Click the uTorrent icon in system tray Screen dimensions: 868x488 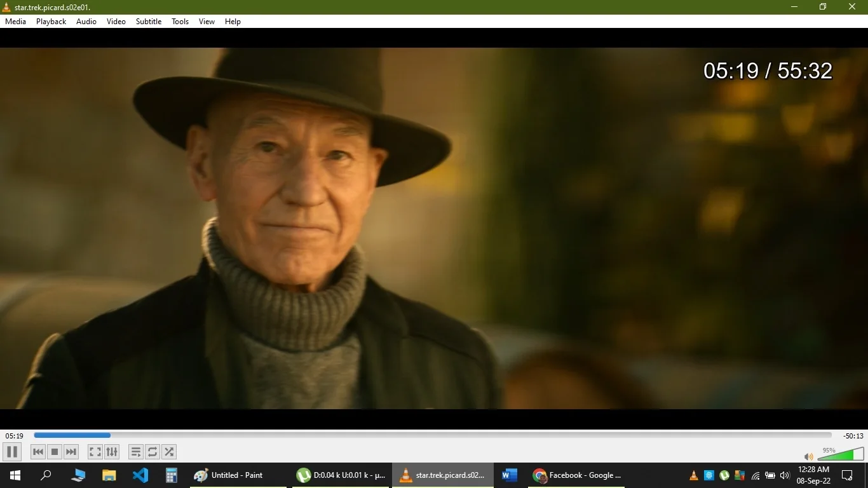724,475
